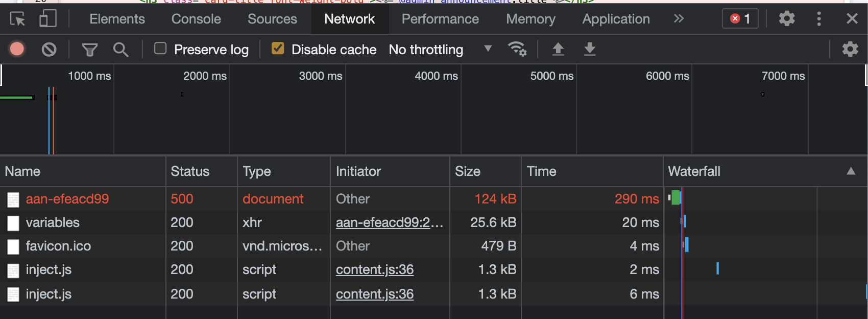Select the failed aan-efeacd99 request row
868x319 pixels.
pyautogui.click(x=67, y=199)
